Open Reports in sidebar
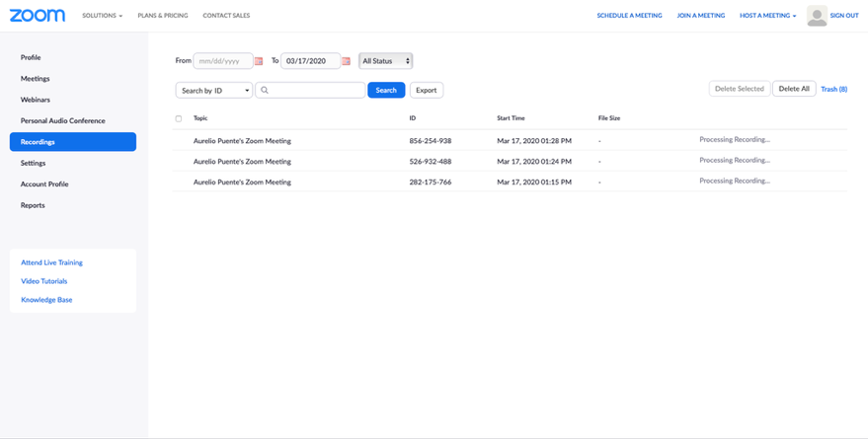 coord(33,205)
